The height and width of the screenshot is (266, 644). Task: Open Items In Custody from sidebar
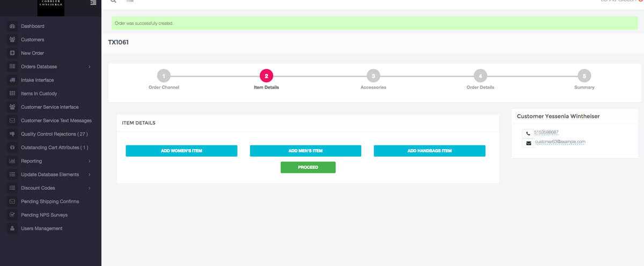coord(39,94)
